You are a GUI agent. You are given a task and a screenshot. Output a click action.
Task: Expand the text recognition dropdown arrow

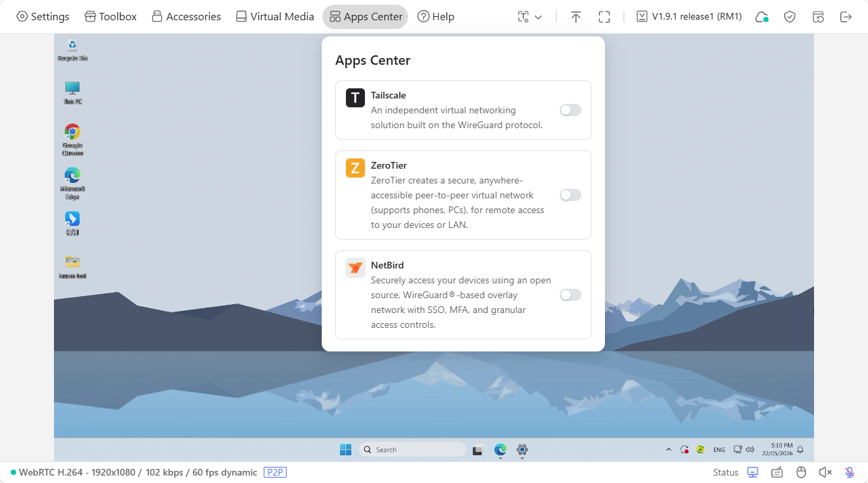click(x=538, y=18)
